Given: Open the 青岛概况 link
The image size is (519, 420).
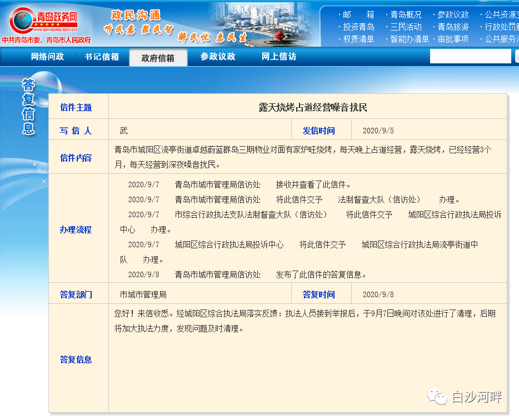Looking at the screenshot, I should click(x=406, y=14).
